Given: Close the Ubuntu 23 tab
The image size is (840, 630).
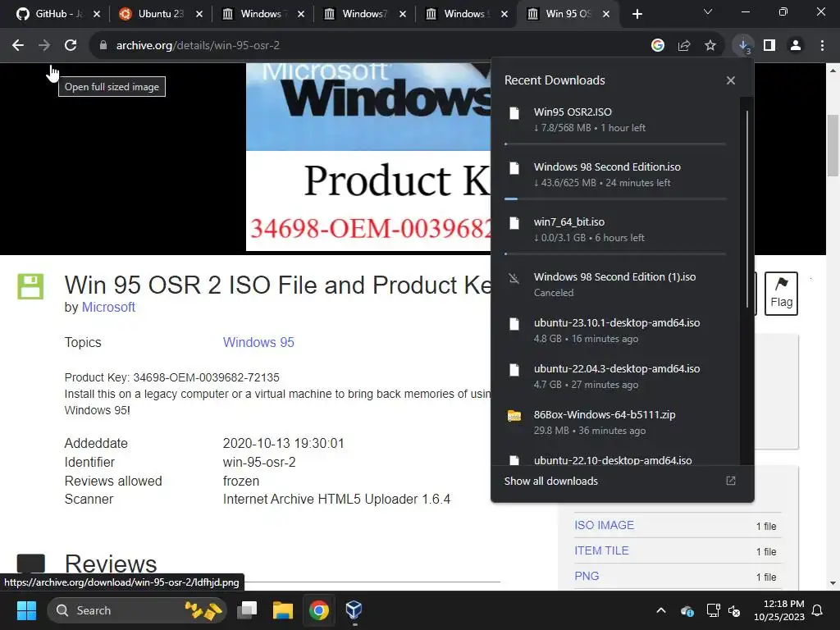Looking at the screenshot, I should coord(199,14).
